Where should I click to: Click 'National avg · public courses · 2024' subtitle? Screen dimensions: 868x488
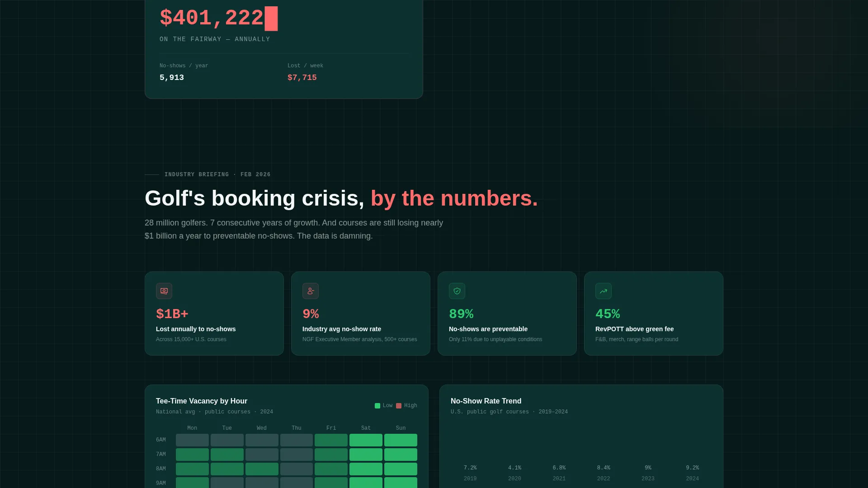pos(214,412)
